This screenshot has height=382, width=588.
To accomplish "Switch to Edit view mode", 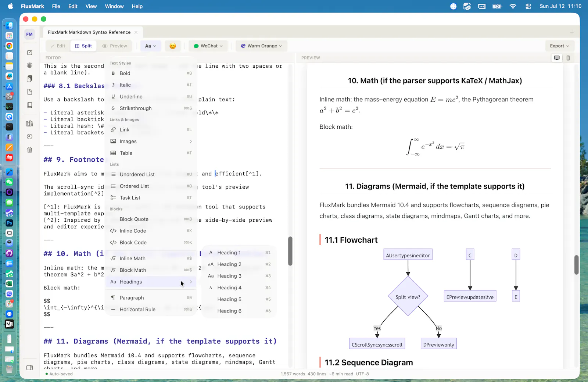I will click(58, 46).
